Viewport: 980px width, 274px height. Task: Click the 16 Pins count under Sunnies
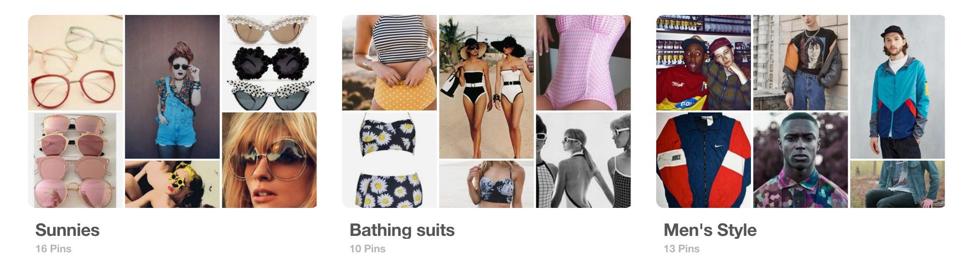(53, 249)
